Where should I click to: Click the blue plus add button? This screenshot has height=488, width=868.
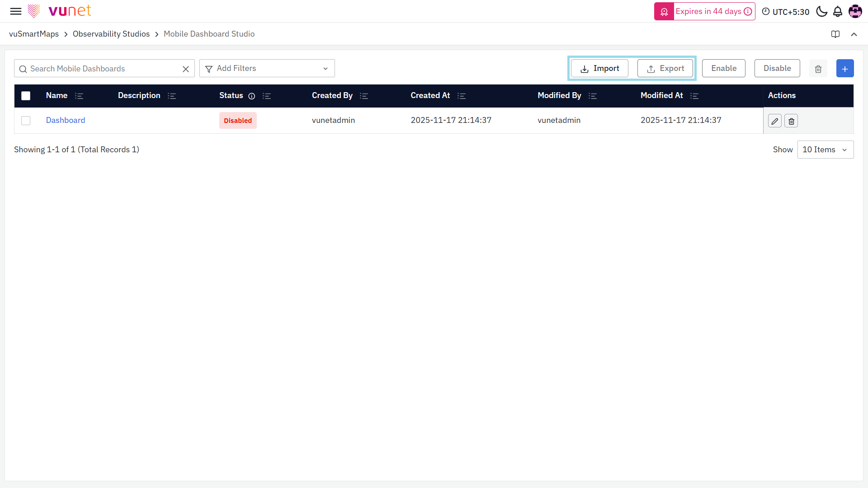click(x=844, y=69)
